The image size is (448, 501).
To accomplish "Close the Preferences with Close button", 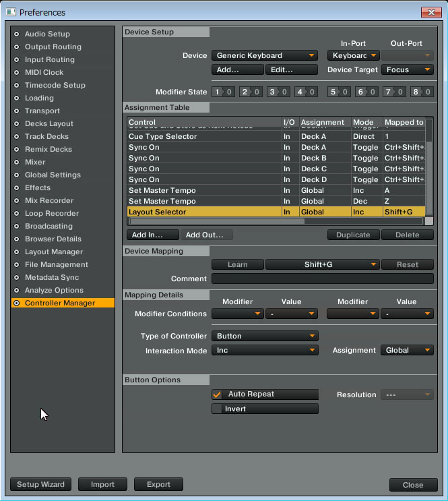I will tap(413, 485).
